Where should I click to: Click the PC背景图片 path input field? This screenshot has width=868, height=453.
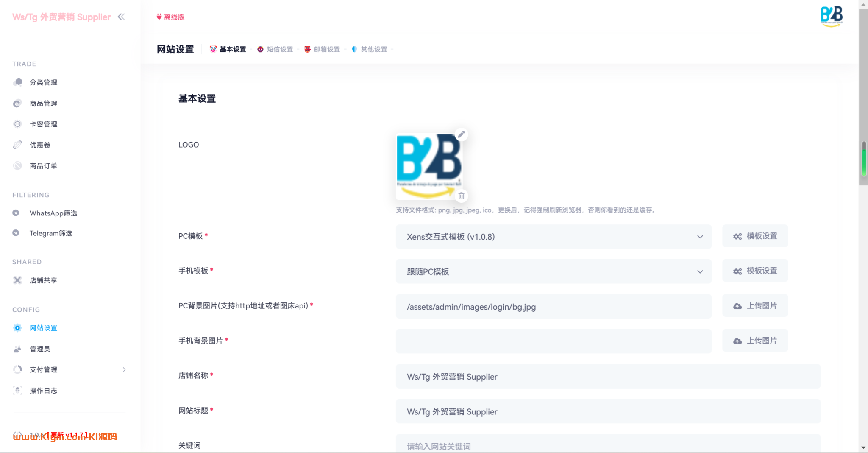tap(554, 307)
